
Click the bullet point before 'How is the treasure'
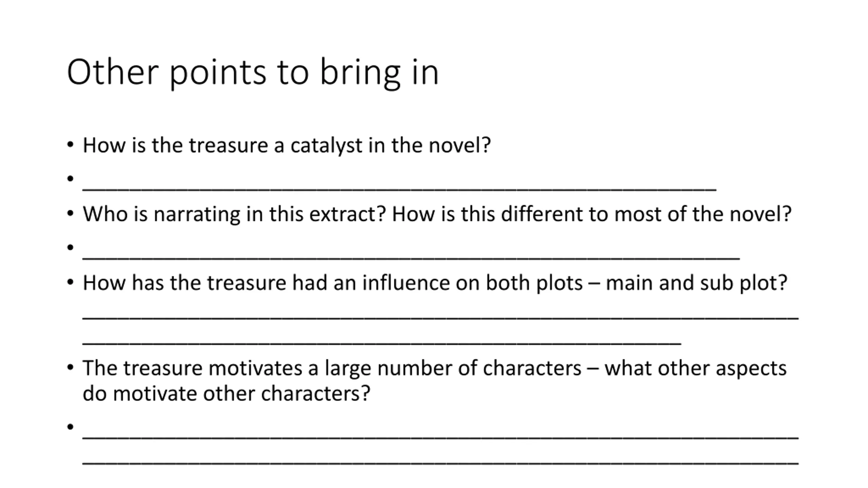70,144
